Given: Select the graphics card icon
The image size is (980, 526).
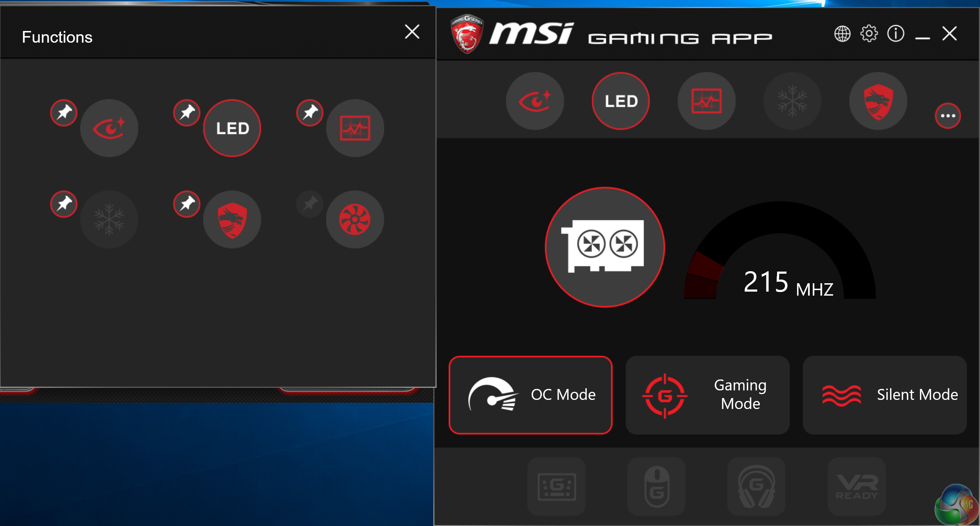Looking at the screenshot, I should pos(605,247).
